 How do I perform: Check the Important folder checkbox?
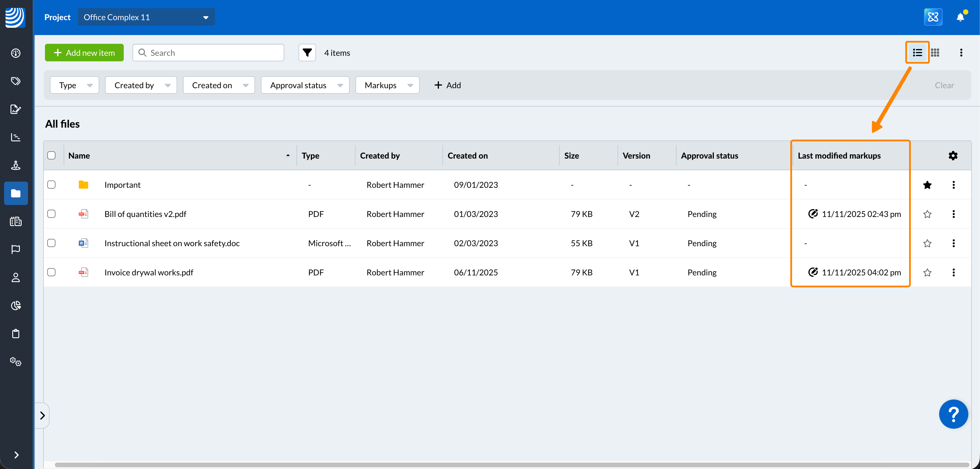(51, 185)
